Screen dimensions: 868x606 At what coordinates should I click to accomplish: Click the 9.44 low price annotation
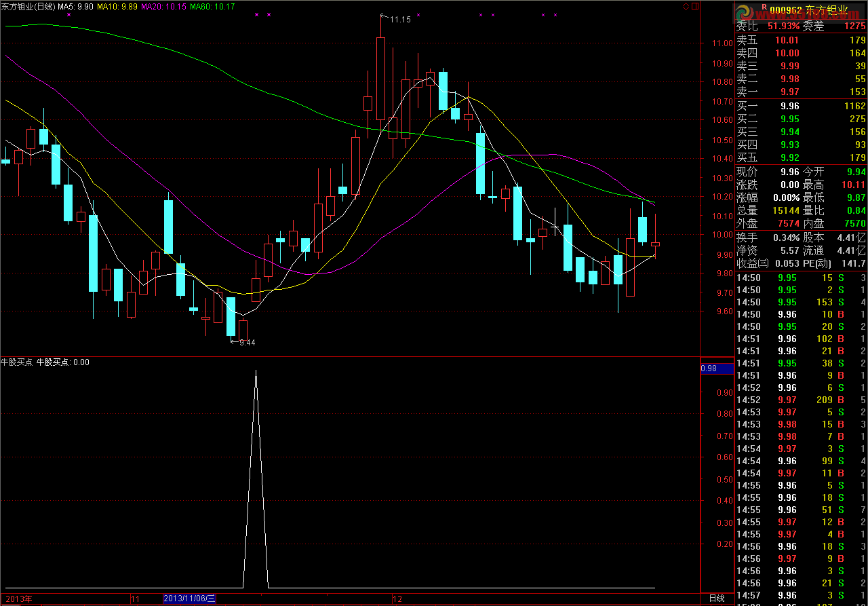[x=247, y=342]
